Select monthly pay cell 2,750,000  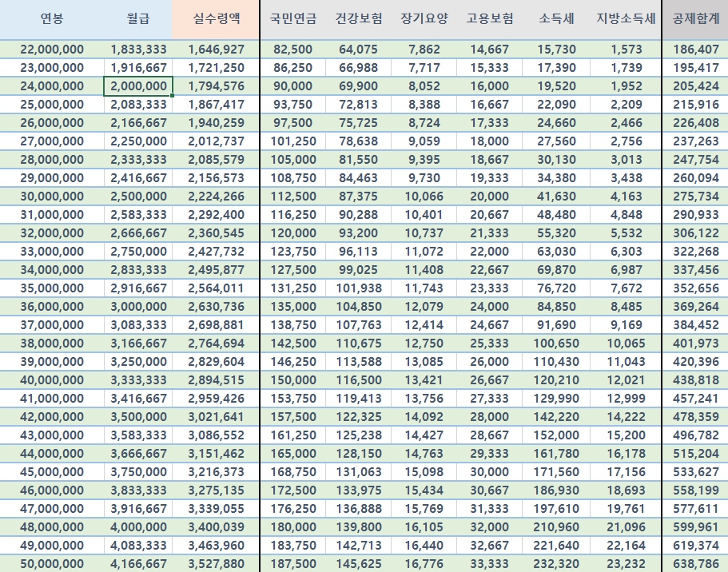click(x=138, y=251)
